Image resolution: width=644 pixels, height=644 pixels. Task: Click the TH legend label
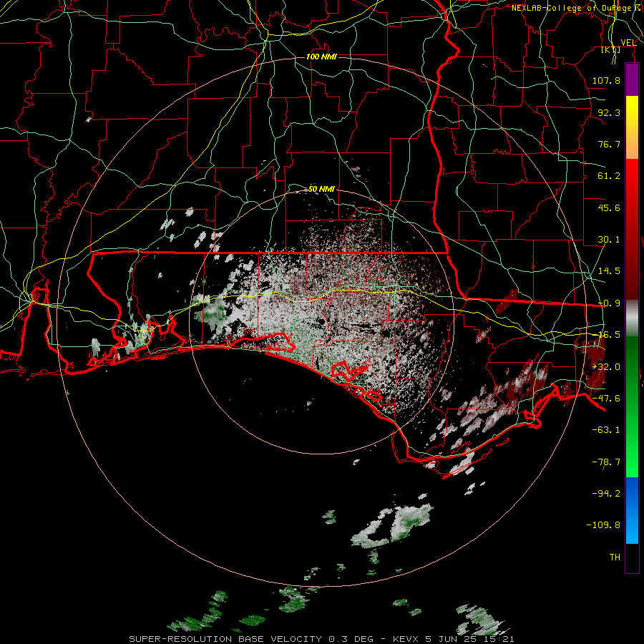pyautogui.click(x=615, y=557)
